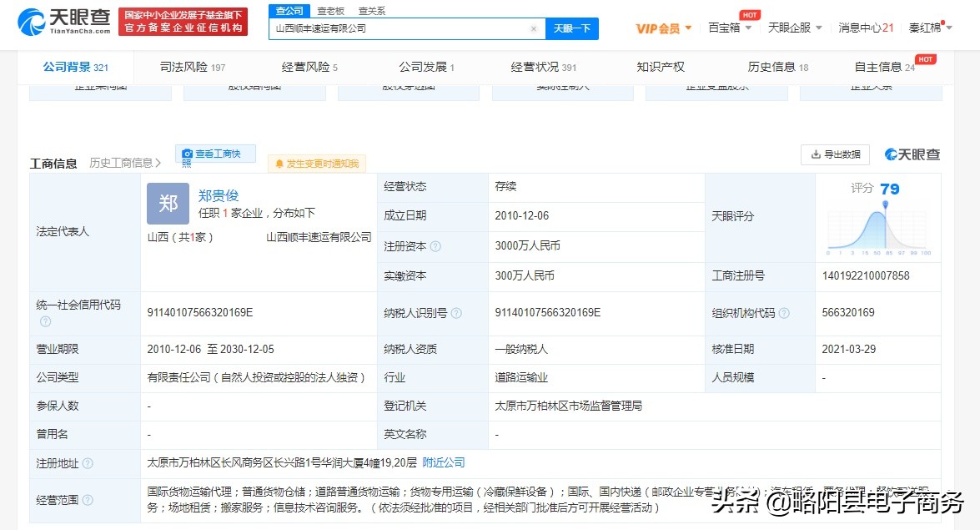Open the help icon beside 经营范围
Screen dimensions: 980x530
(x=89, y=498)
